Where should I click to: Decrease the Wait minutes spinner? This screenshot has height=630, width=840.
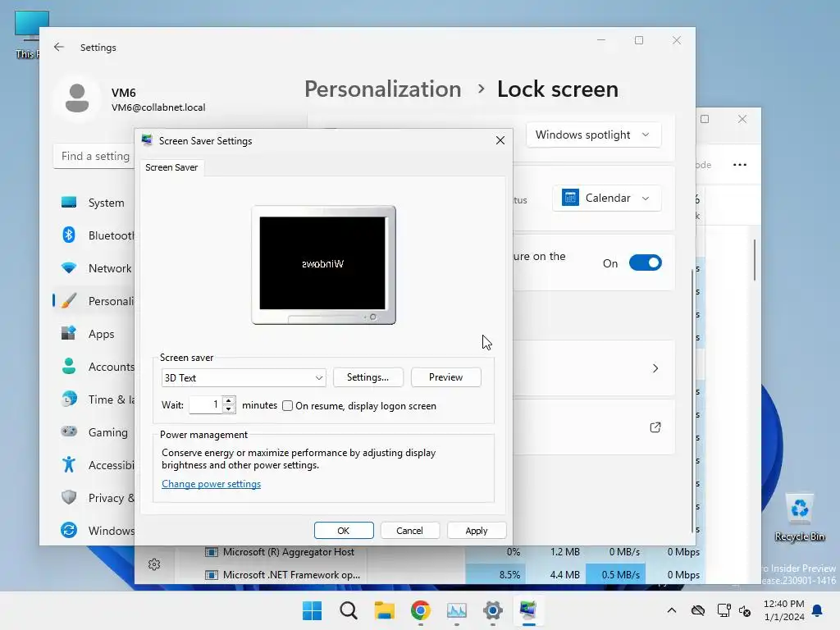pos(229,409)
